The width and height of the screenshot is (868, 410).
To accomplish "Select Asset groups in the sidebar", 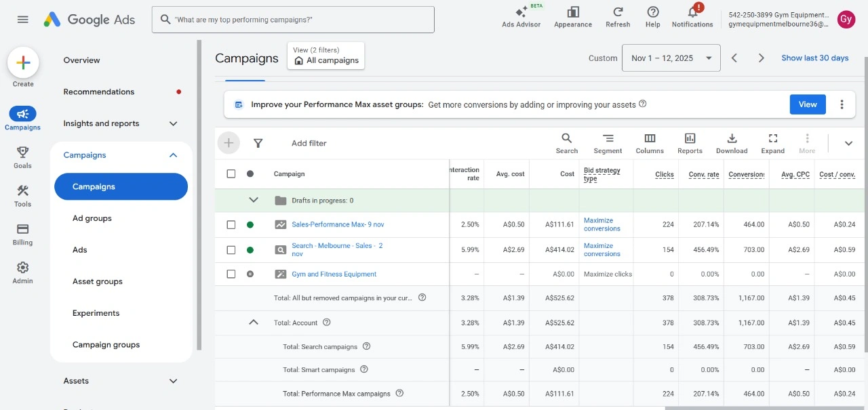I will point(98,281).
